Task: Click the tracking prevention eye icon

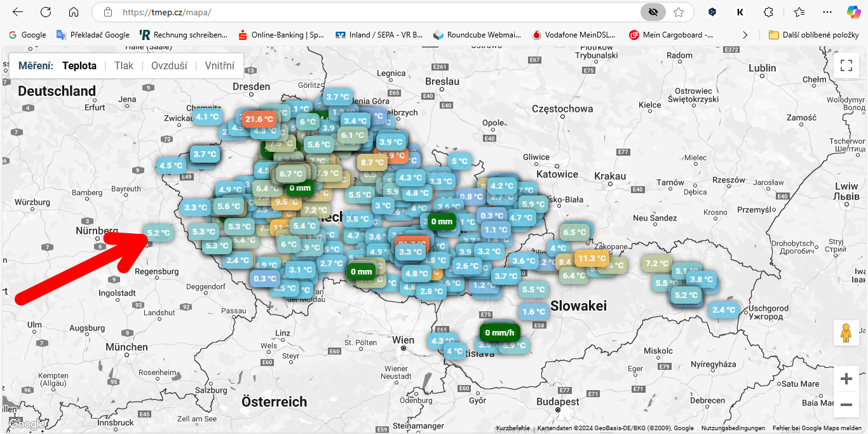Action: click(x=653, y=12)
